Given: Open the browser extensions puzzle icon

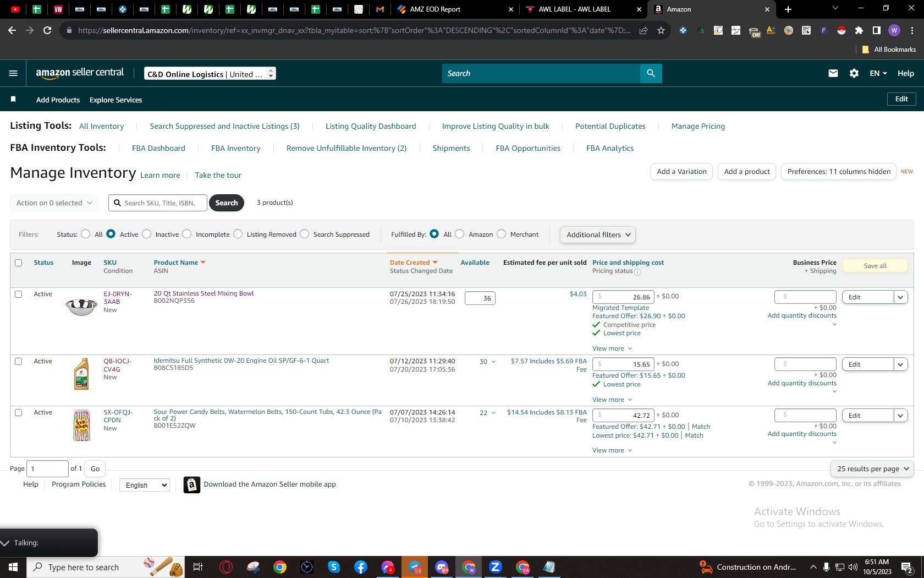Looking at the screenshot, I should (859, 30).
